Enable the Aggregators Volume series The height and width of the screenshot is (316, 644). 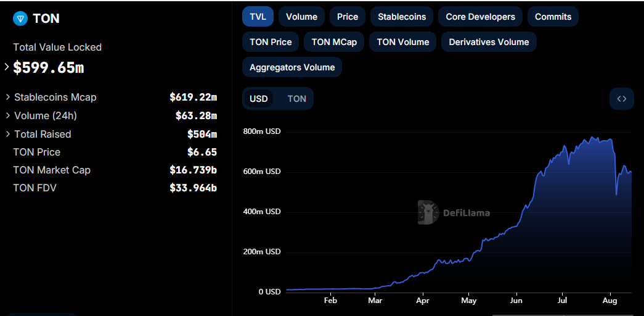(x=292, y=67)
